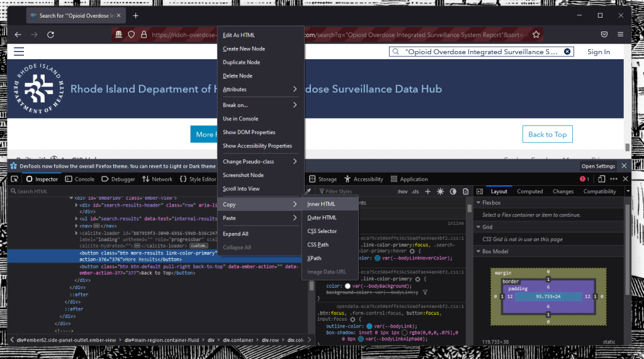The width and height of the screenshot is (644, 359).
Task: Toggle light color scheme simulation (sun icon)
Action: 440,191
